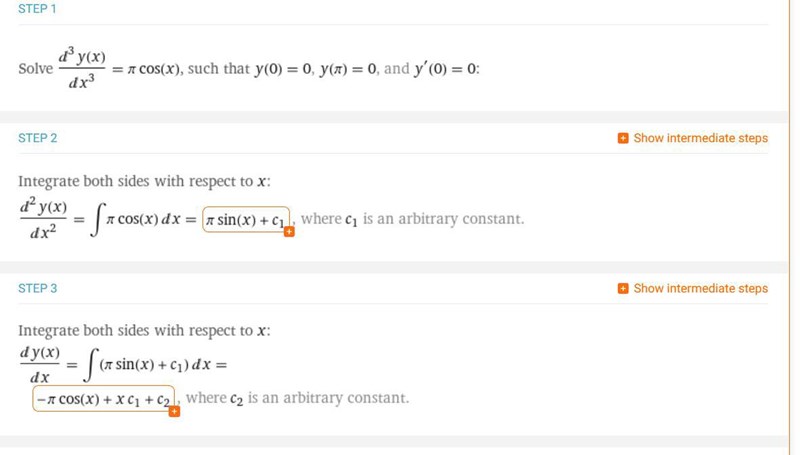Select the highlighted π sin(x) + c₁ result
Screen dimensions: 800x455
click(245, 219)
